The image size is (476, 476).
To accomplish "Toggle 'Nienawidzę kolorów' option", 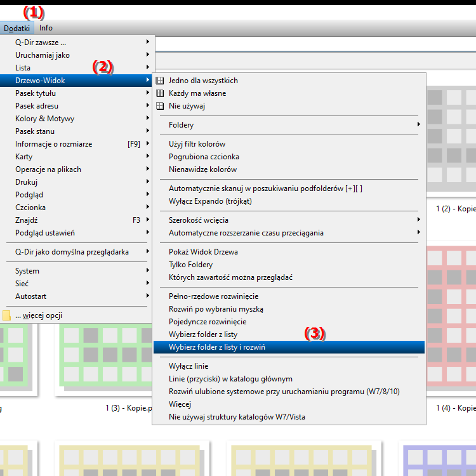I will (x=289, y=169).
